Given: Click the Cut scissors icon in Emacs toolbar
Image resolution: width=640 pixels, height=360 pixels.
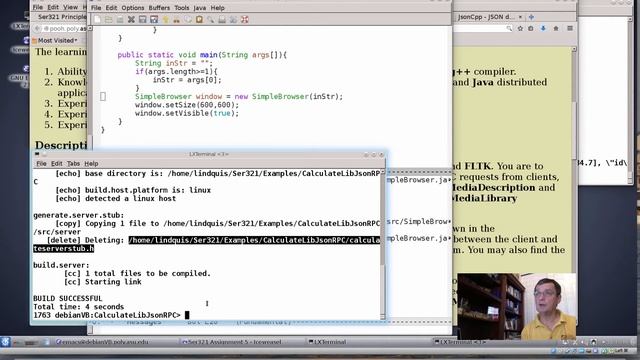Looking at the screenshot, I should coord(176,19).
